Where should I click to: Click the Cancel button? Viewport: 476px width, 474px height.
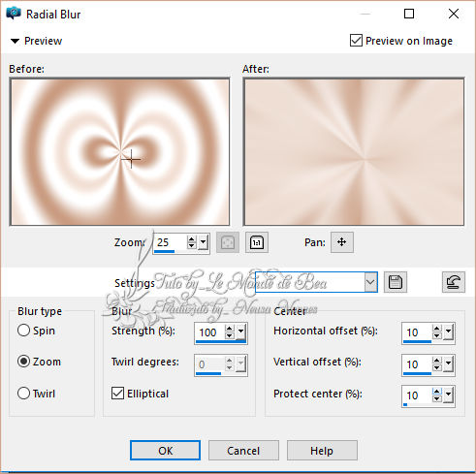click(243, 451)
